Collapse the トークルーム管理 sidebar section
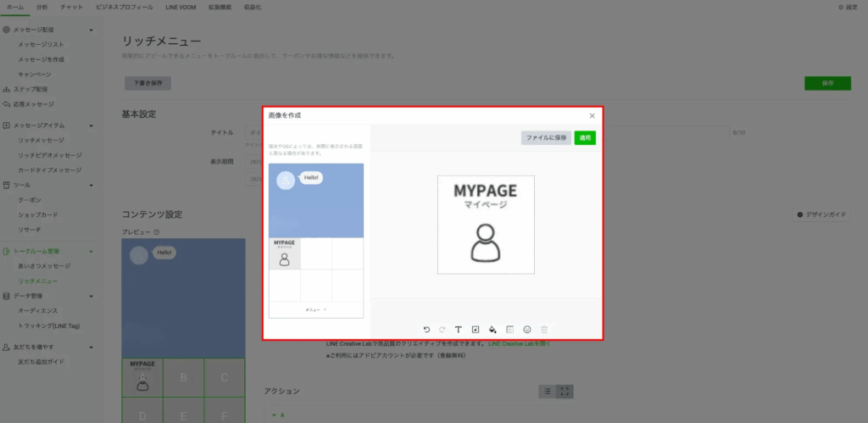868x423 pixels. 91,252
